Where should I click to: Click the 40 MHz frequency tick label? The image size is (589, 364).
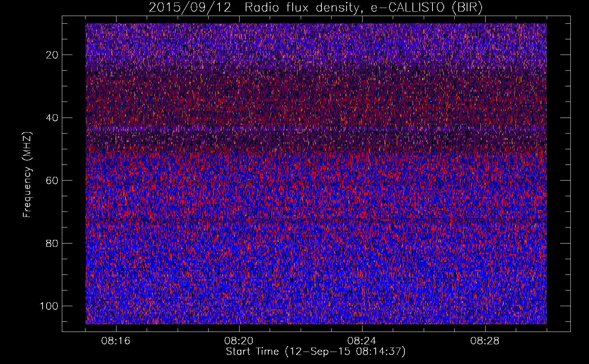click(52, 118)
